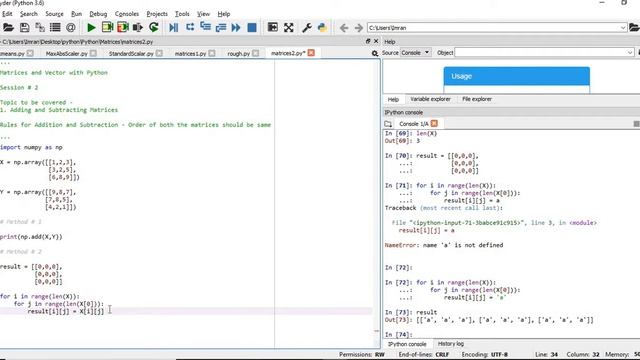Close the Console 1/A tab
The height and width of the screenshot is (360, 640).
(434, 123)
